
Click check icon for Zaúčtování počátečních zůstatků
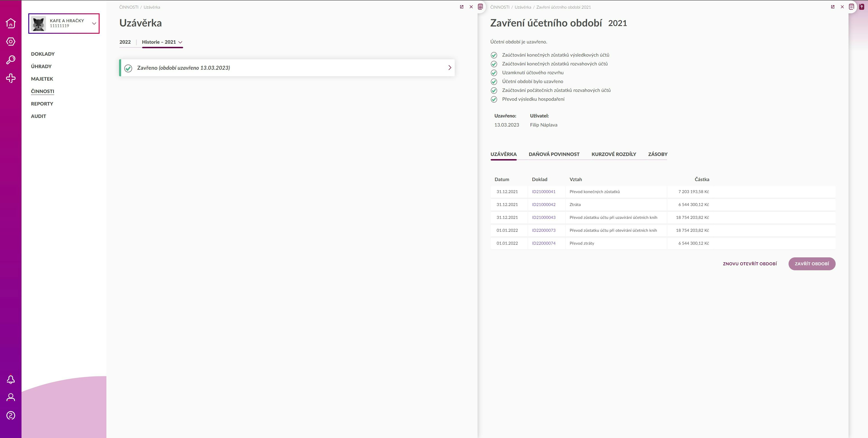coord(494,90)
